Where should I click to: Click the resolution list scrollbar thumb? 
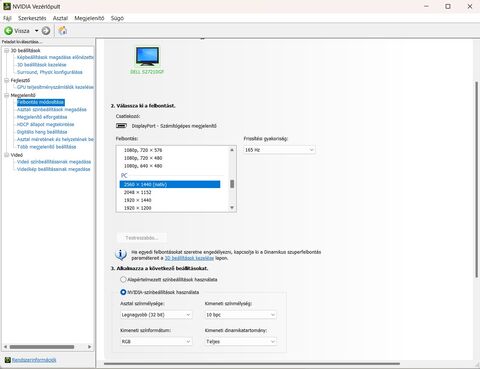click(232, 184)
